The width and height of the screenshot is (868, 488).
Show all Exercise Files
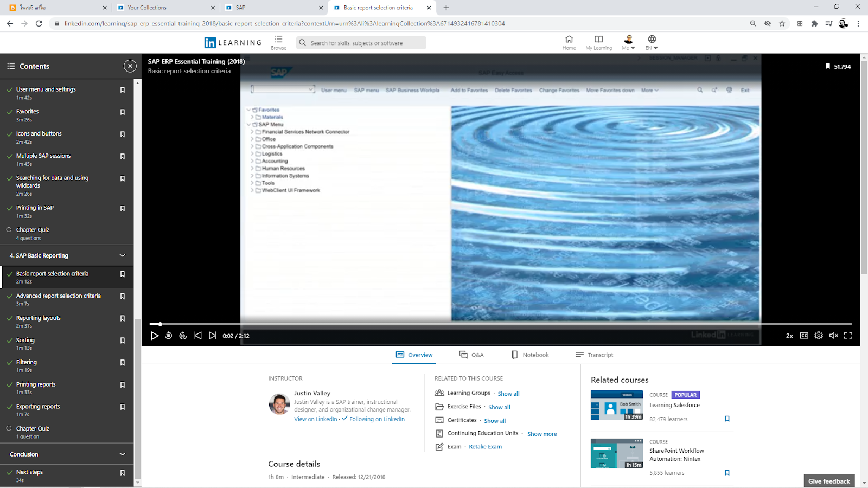pyautogui.click(x=499, y=407)
